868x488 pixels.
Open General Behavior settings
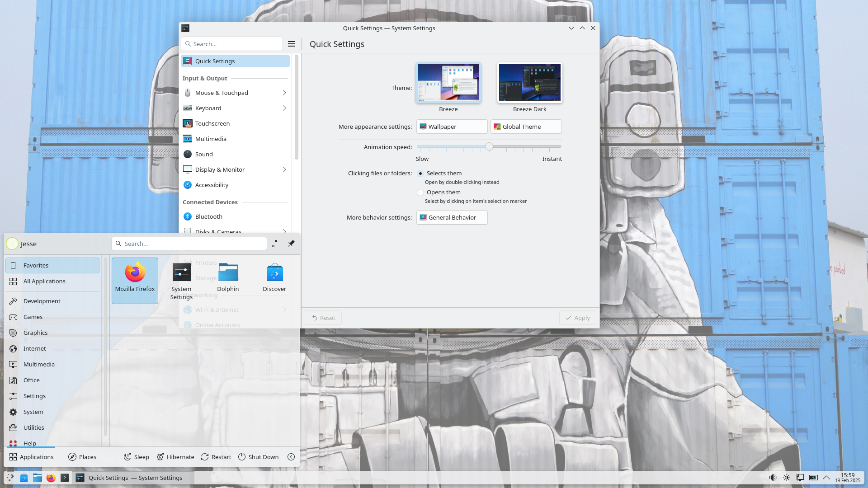(452, 217)
